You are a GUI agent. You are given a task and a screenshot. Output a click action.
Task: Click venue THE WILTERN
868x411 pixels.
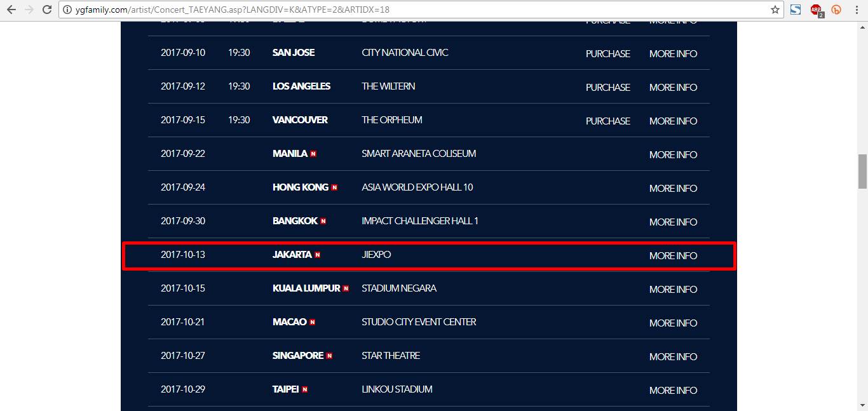tap(388, 86)
